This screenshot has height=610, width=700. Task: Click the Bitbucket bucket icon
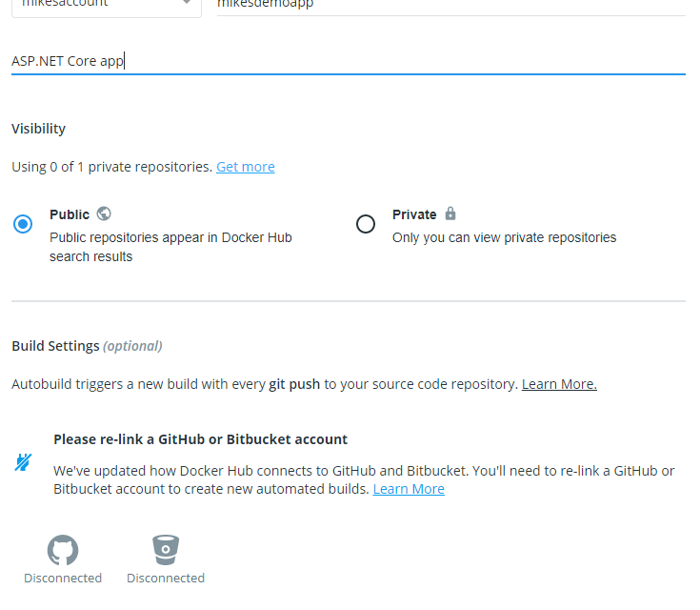166,550
